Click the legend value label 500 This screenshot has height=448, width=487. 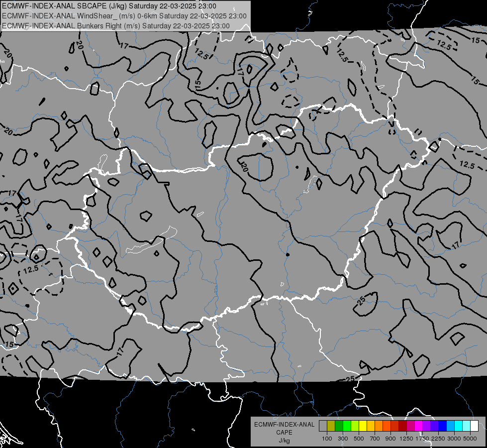tap(359, 439)
